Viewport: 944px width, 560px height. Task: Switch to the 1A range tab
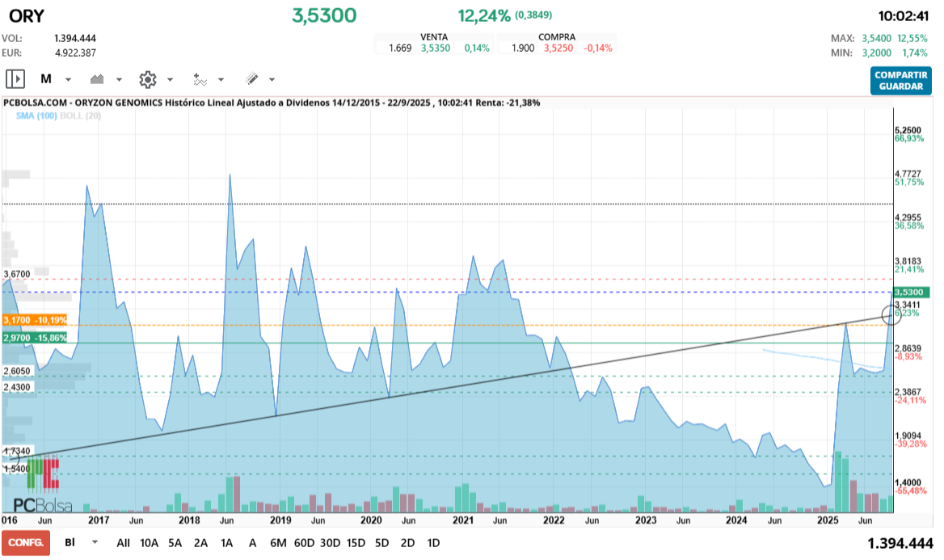[227, 543]
